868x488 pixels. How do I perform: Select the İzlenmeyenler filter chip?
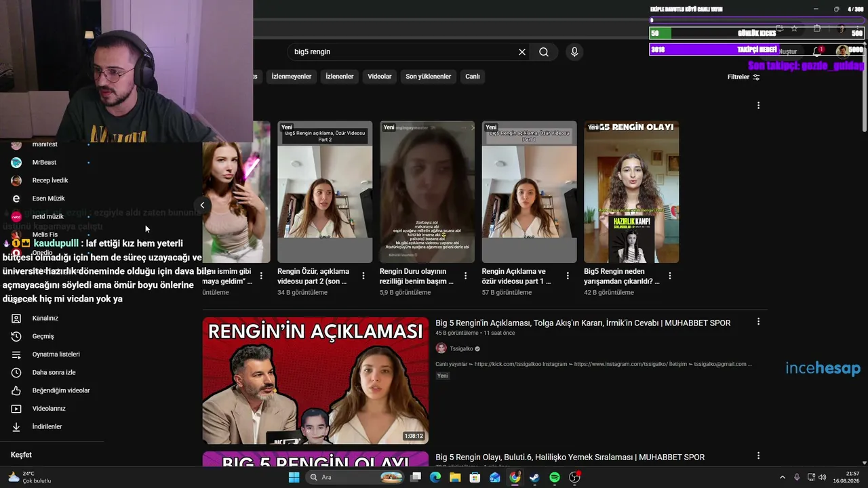292,77
